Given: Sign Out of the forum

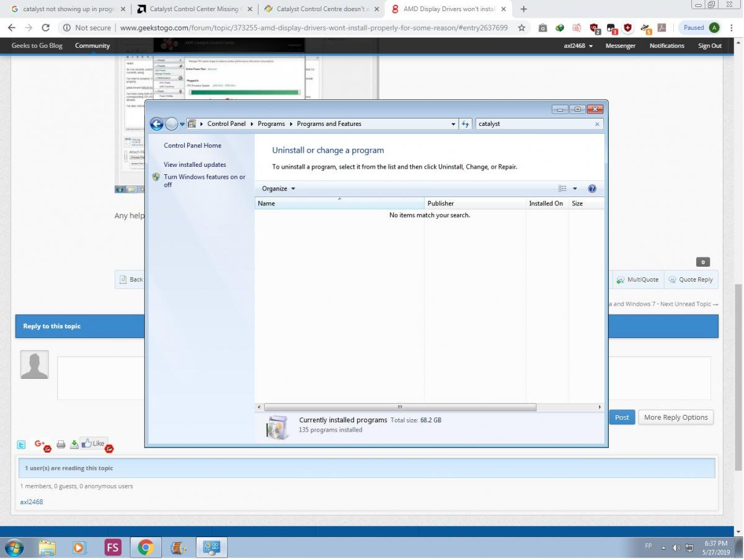Looking at the screenshot, I should 710,46.
